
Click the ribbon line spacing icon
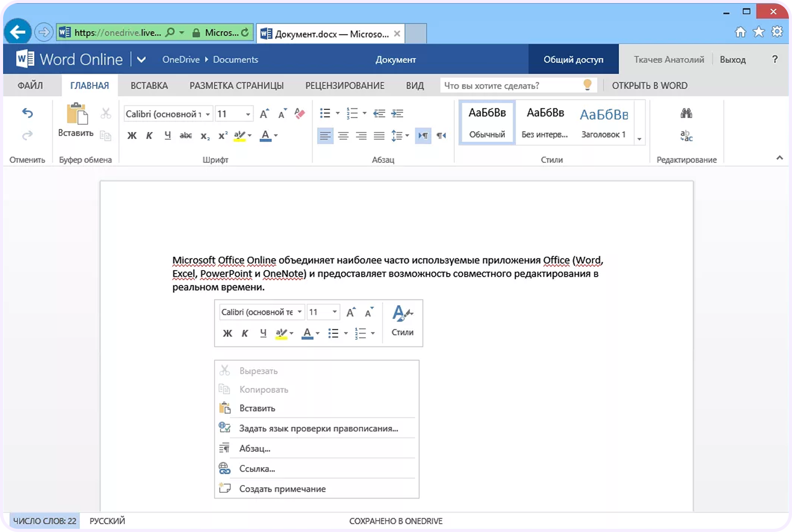[397, 136]
